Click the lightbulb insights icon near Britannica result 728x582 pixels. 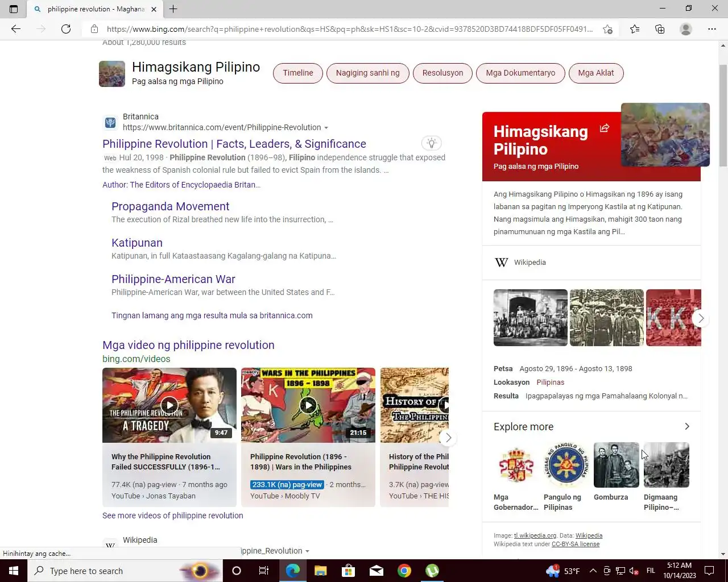432,143
